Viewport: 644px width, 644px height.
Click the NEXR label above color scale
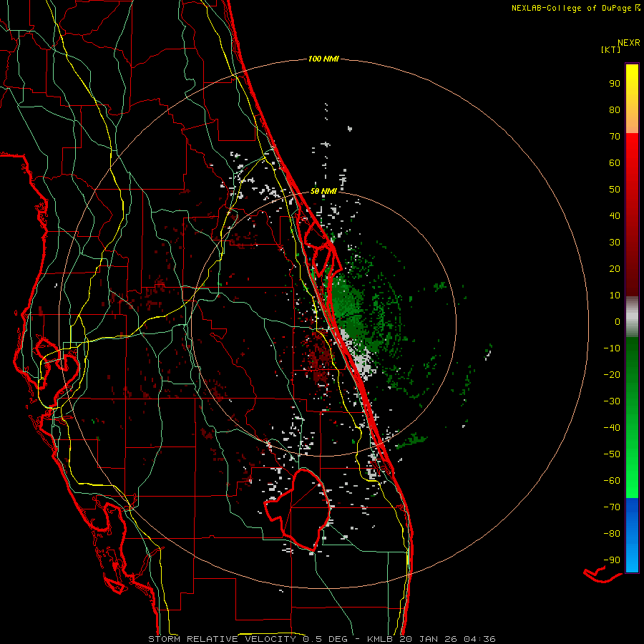[628, 42]
